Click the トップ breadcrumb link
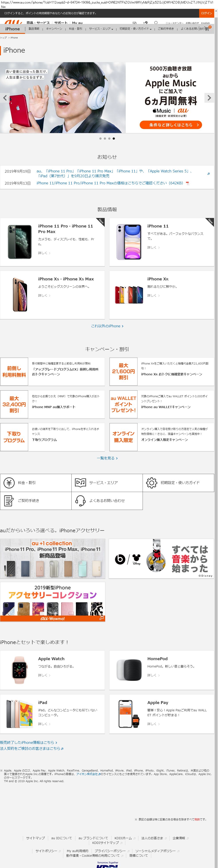Viewport: 218px width, 868px height. click(x=3, y=38)
